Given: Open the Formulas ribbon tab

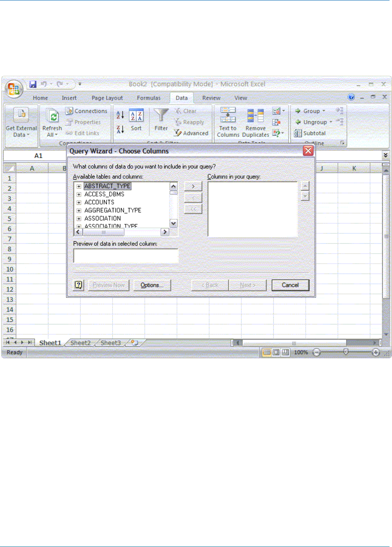Looking at the screenshot, I should [149, 98].
